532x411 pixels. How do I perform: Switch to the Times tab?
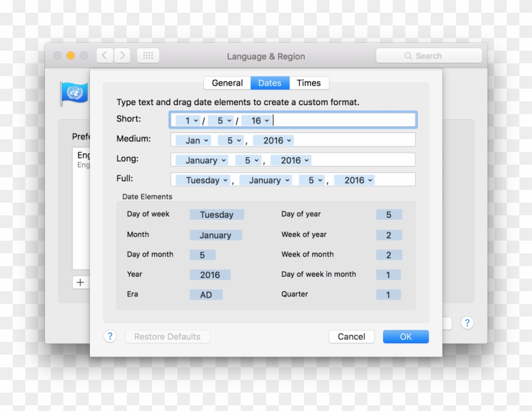pyautogui.click(x=308, y=83)
